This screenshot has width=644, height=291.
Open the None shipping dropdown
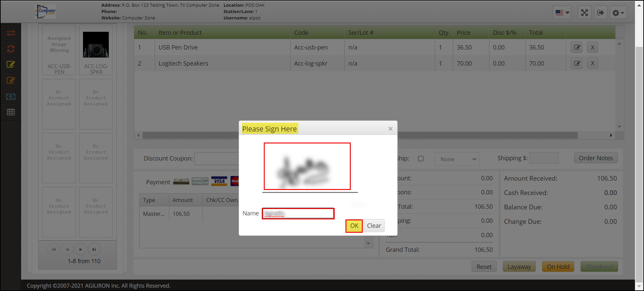click(x=457, y=159)
